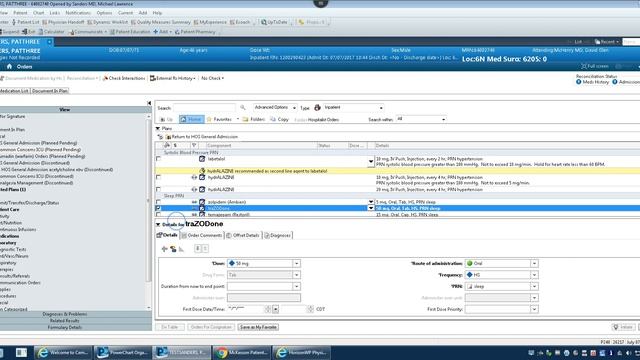Viewport: 640px width, 360px height.
Task: Open the Dose 50 mg dropdown
Action: point(296,264)
